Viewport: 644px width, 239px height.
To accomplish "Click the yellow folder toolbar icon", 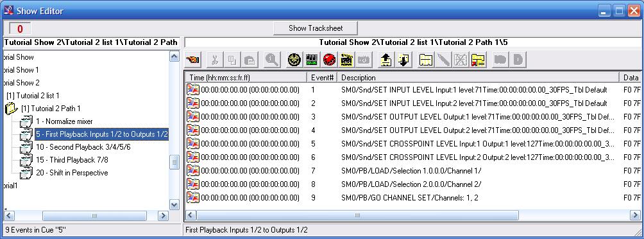I will 425,60.
